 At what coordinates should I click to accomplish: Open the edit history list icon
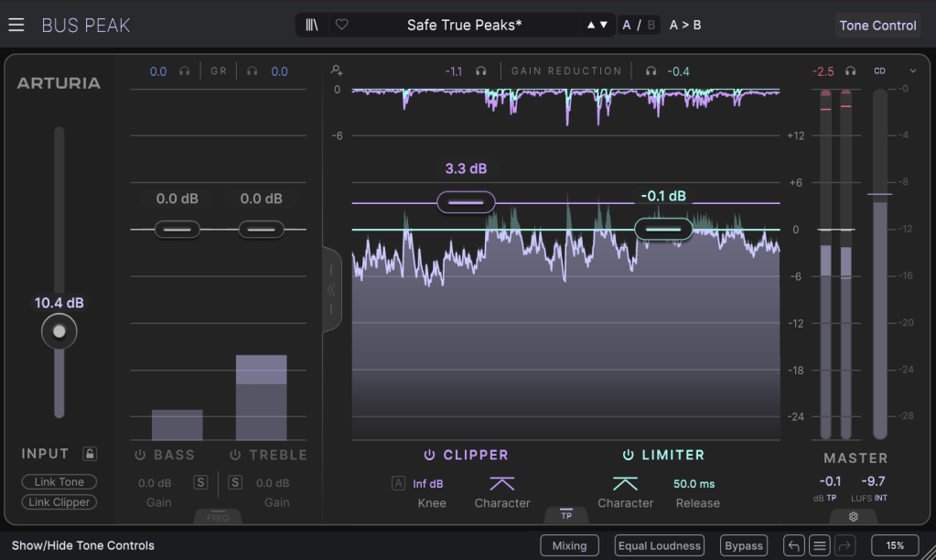(x=820, y=546)
